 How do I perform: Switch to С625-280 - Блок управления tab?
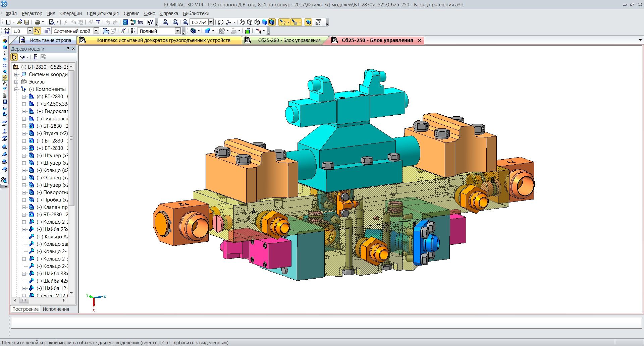tap(289, 40)
